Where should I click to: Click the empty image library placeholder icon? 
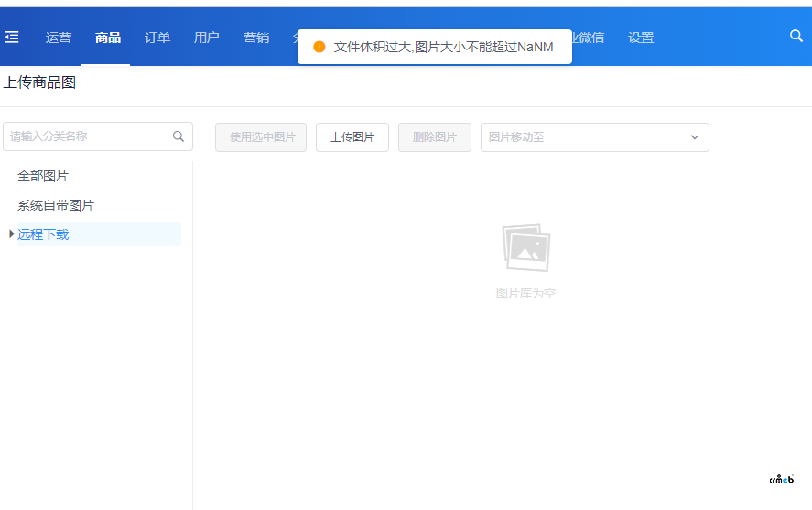click(x=525, y=247)
